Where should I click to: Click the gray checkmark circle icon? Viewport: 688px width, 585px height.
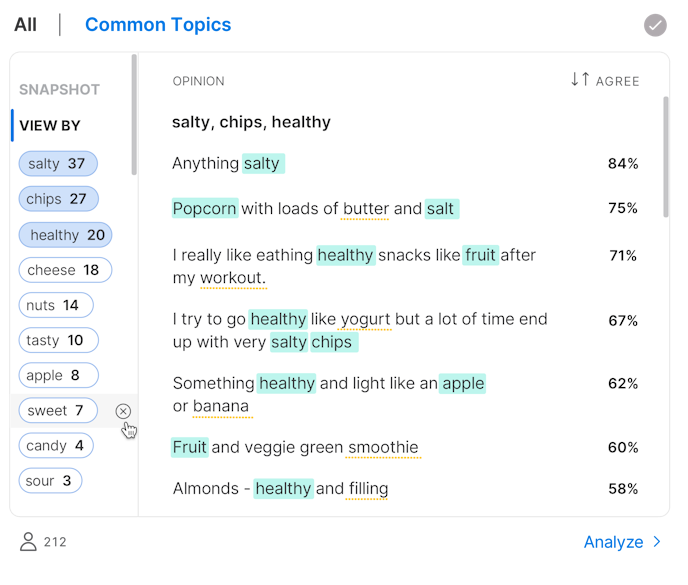[655, 25]
